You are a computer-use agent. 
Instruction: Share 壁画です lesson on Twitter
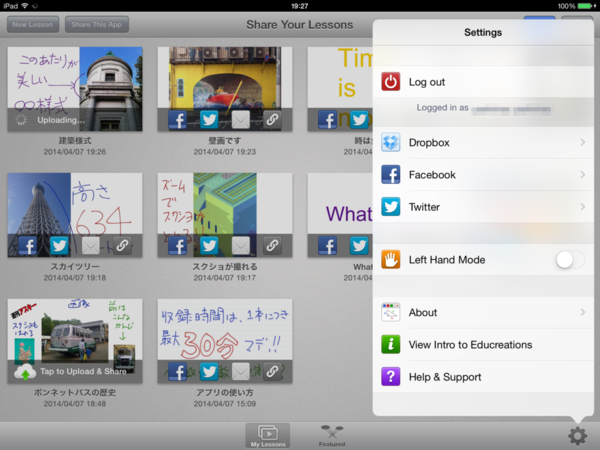(x=209, y=120)
